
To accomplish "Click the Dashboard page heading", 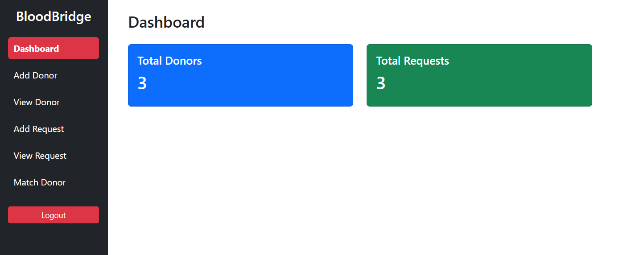I will [166, 22].
